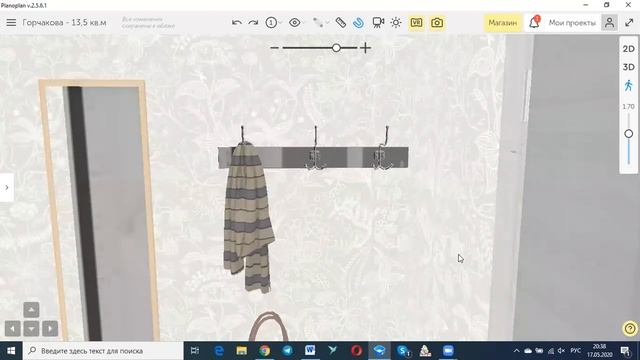640x360 pixels.
Task: Toggle the muted volume icon
Action: point(561,351)
